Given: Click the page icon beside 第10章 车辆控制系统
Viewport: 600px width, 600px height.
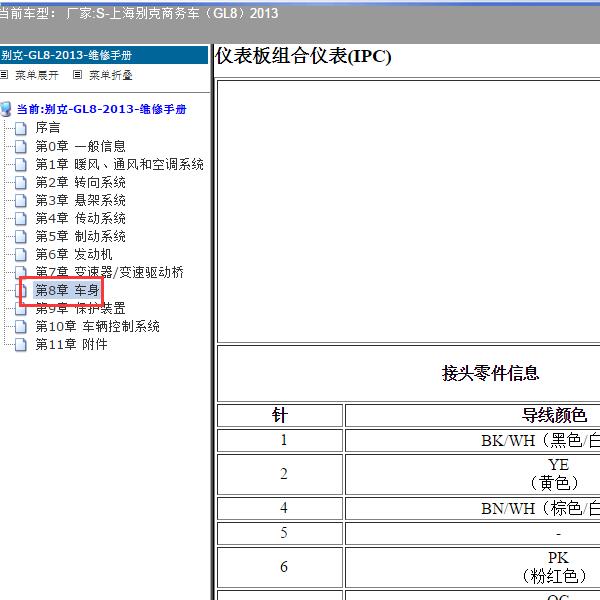Looking at the screenshot, I should pyautogui.click(x=21, y=326).
